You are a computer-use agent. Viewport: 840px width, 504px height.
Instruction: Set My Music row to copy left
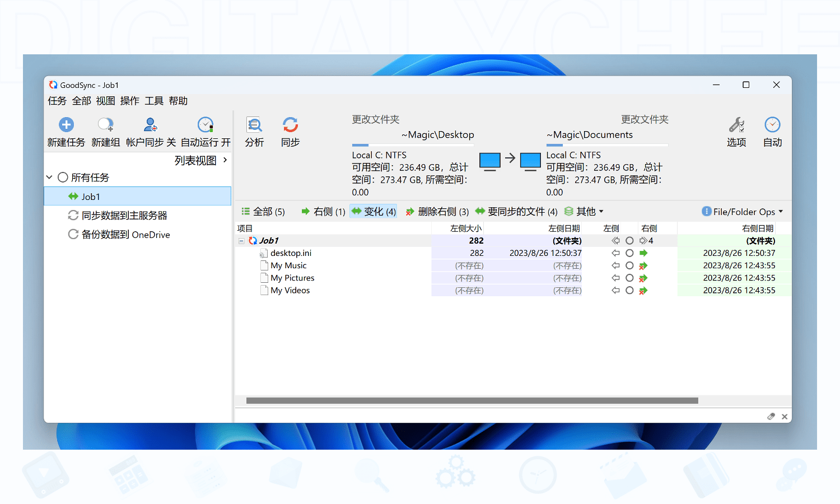[615, 266]
